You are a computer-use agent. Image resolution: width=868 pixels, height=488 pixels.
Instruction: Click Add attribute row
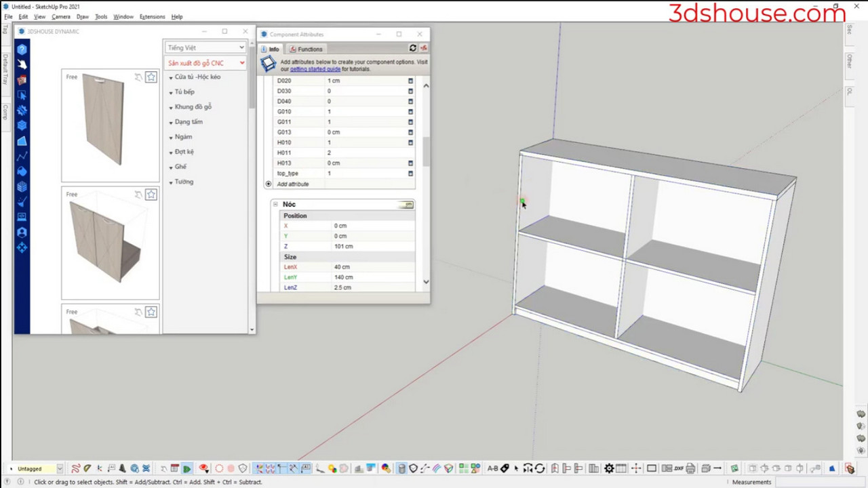pyautogui.click(x=292, y=184)
